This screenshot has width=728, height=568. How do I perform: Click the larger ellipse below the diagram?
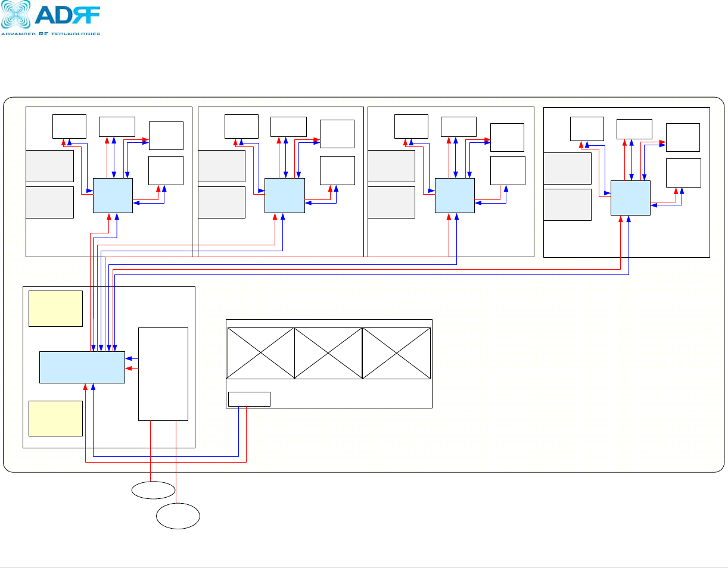178,516
